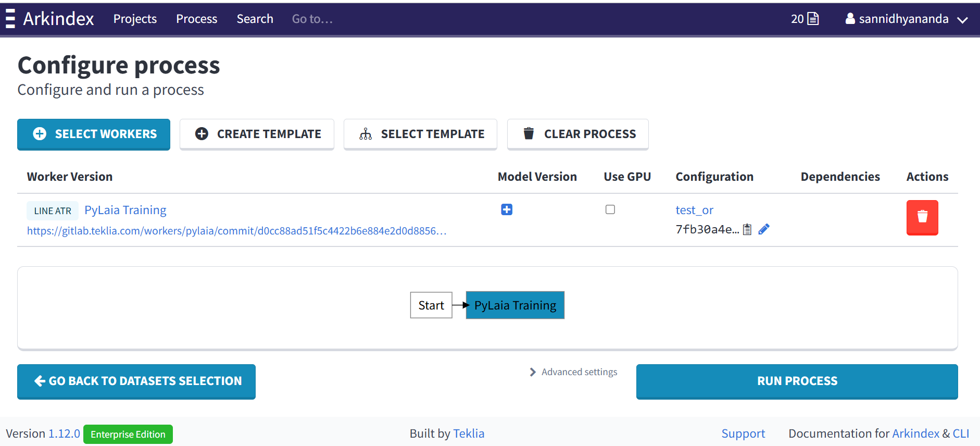Click the Run Process button
The width and height of the screenshot is (980, 446).
[x=797, y=381]
